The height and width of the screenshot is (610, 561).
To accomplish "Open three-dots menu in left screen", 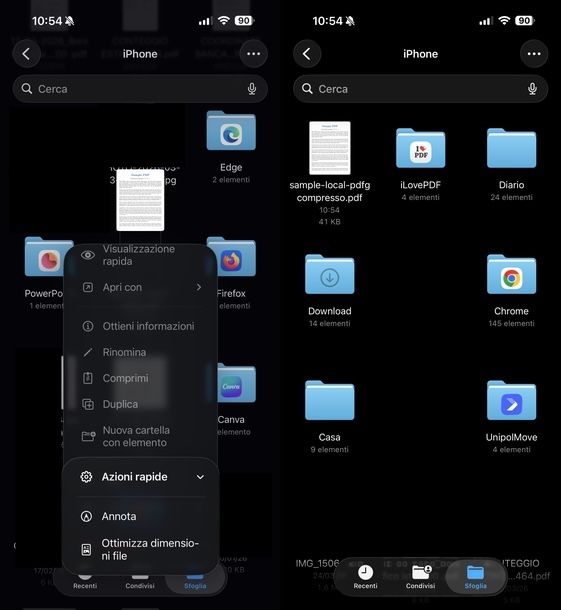I will point(254,54).
